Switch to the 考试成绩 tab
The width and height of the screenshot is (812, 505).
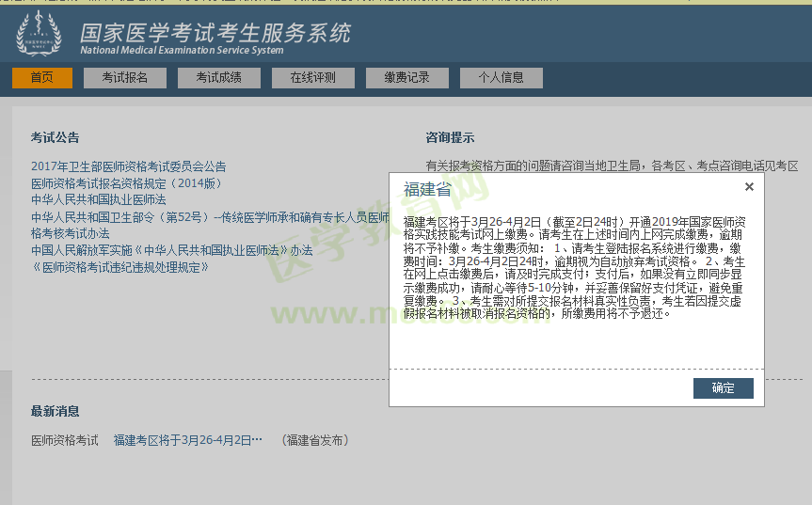point(219,78)
